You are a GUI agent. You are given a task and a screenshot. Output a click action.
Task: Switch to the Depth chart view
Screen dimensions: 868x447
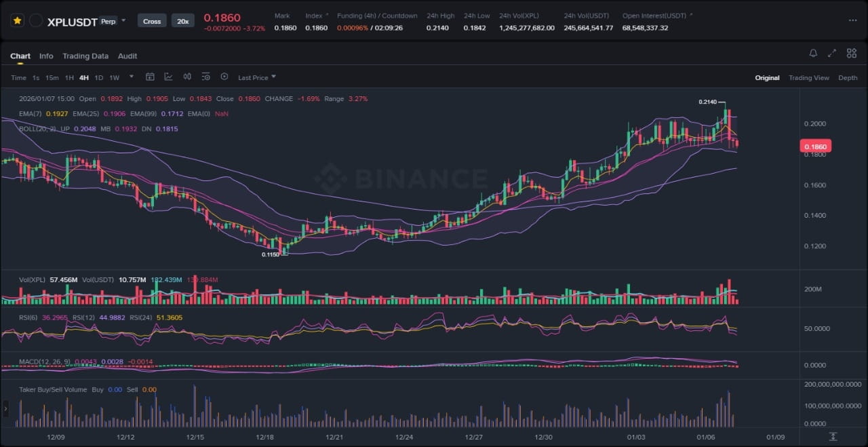848,78
